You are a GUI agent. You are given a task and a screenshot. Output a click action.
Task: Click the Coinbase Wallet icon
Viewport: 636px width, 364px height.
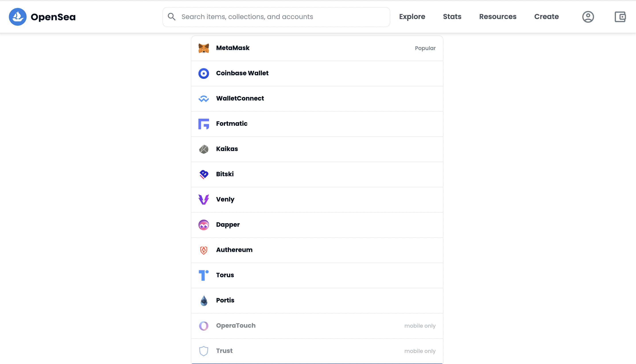click(x=204, y=73)
